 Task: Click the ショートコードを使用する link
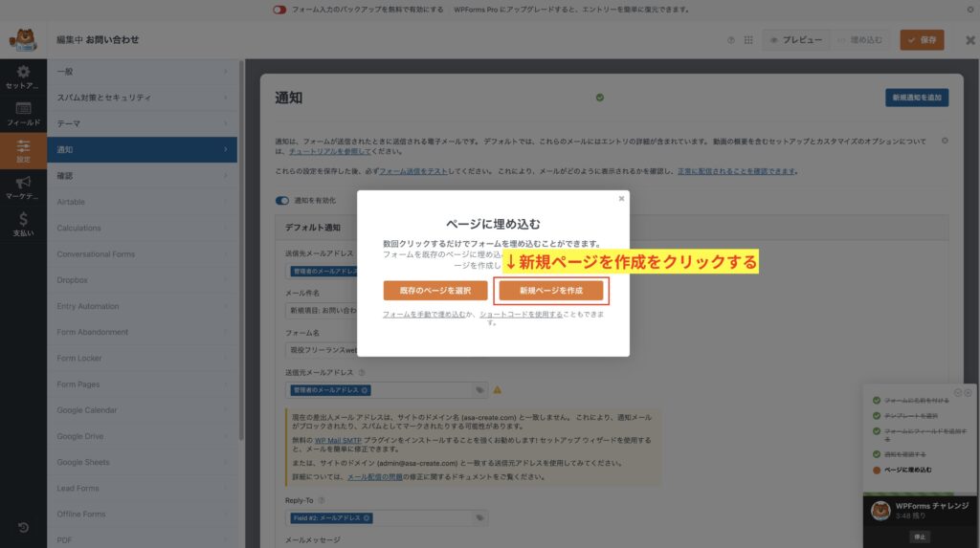(x=521, y=314)
